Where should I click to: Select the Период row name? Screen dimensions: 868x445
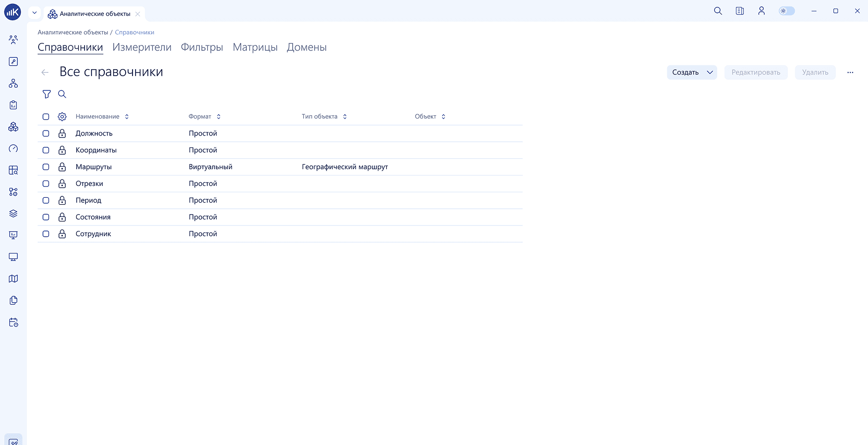[x=89, y=200]
